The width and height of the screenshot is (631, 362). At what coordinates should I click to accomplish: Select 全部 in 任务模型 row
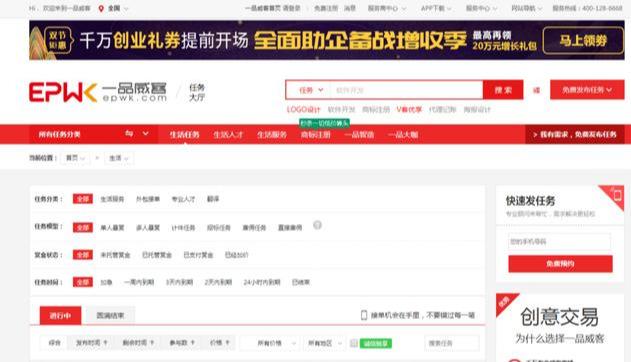click(x=82, y=228)
